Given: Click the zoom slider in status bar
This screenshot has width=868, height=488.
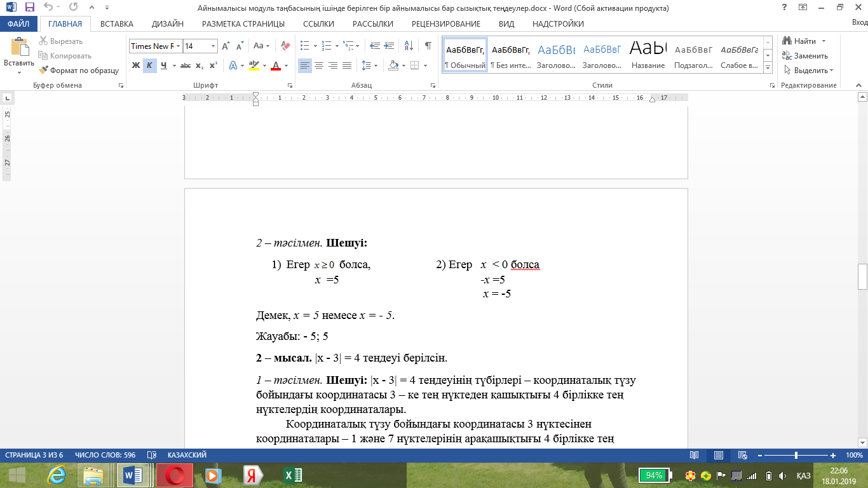Looking at the screenshot, I should point(796,456).
